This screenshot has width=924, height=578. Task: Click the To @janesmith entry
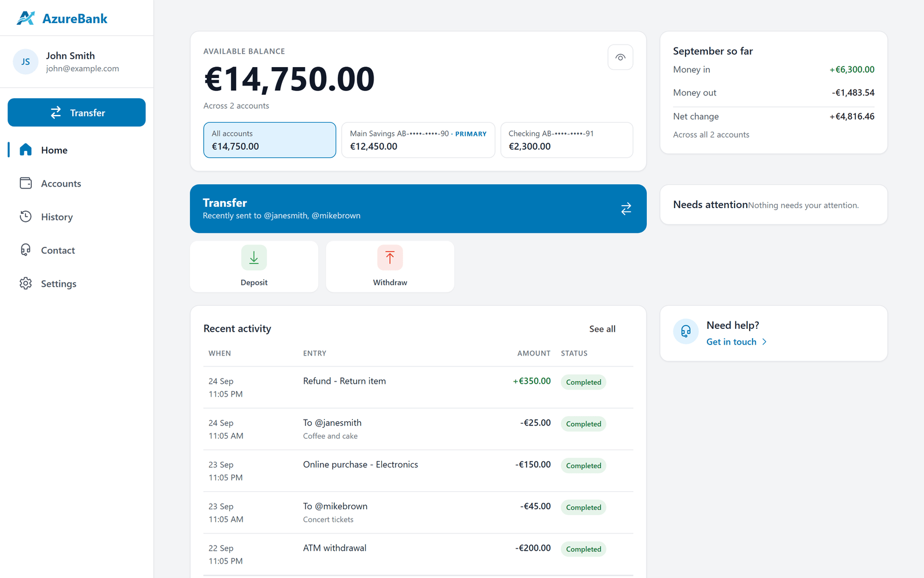(332, 423)
